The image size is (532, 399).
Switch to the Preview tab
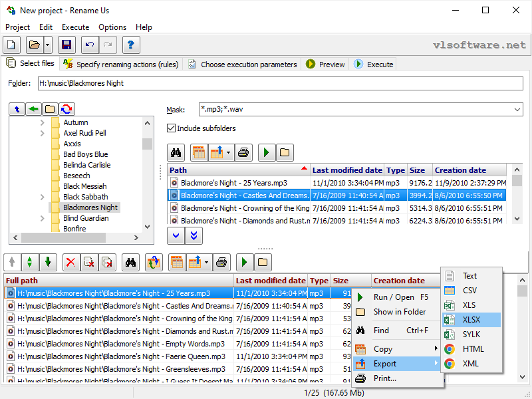[325, 64]
